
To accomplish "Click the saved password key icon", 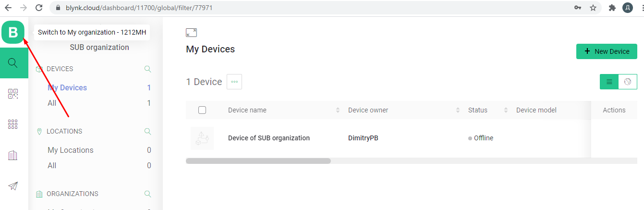I will pos(578,8).
